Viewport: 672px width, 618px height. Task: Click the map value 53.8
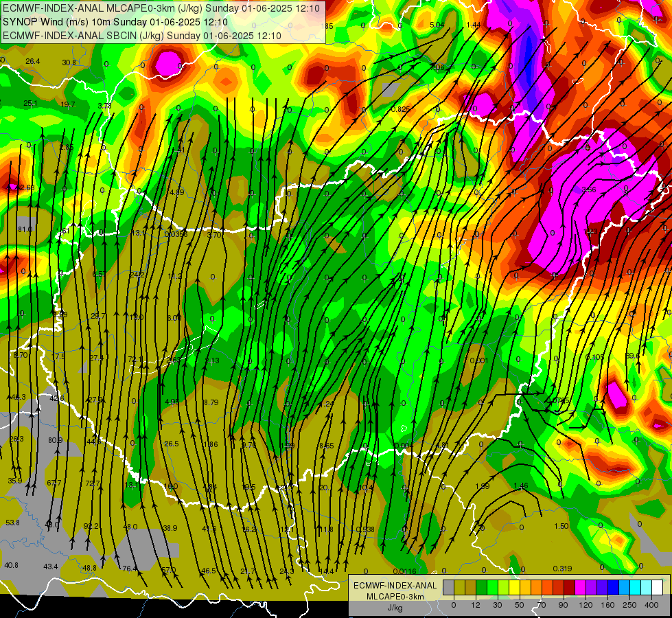point(12,523)
